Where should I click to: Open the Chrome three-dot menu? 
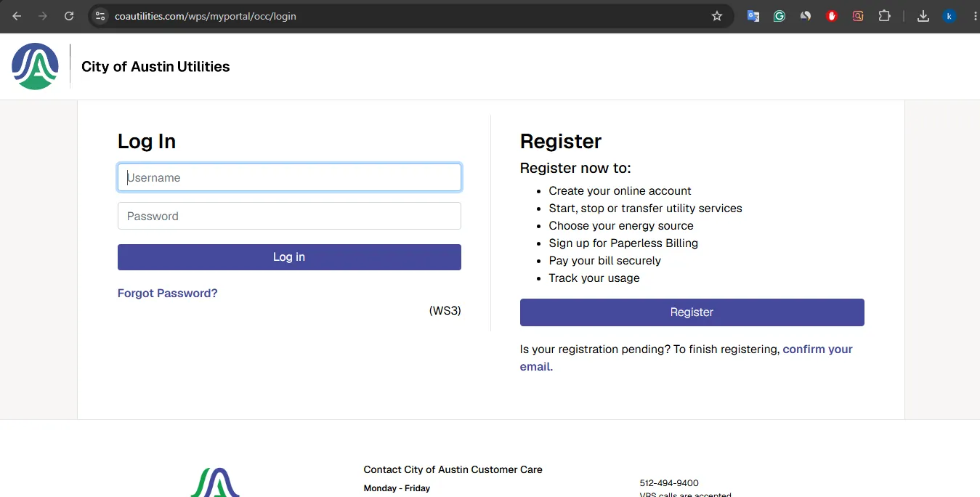click(x=975, y=16)
